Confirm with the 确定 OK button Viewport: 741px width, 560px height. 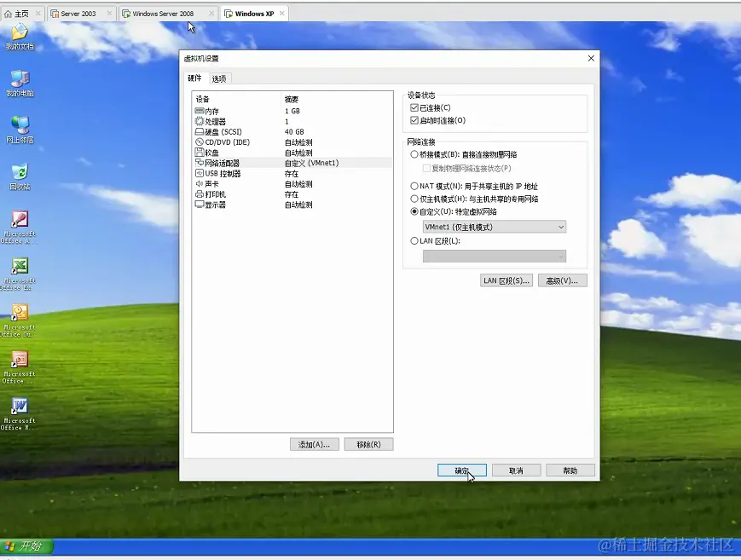(461, 471)
